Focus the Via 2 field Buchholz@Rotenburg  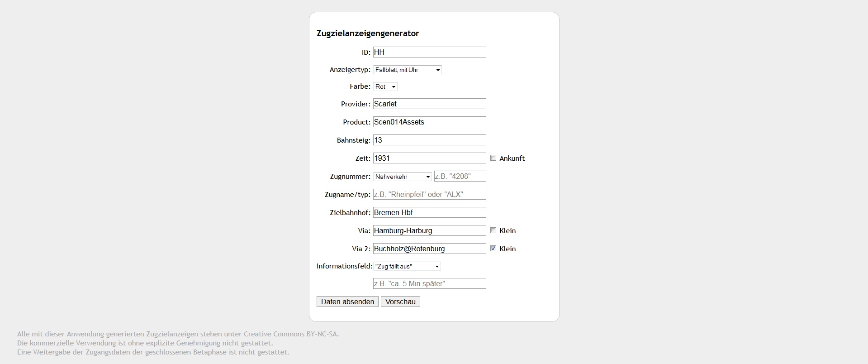(x=429, y=249)
